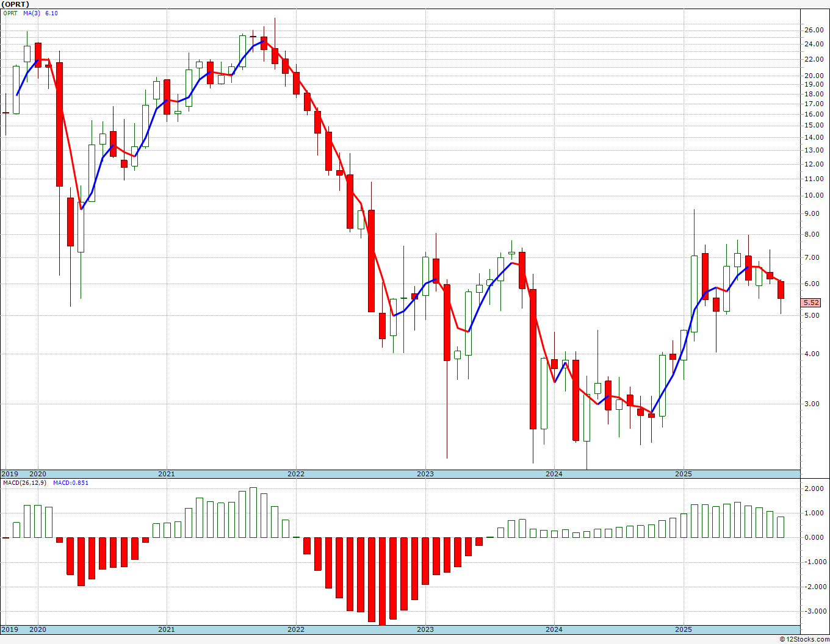Select the 10.00 price axis label
This screenshot has height=644, width=830.
(813, 196)
